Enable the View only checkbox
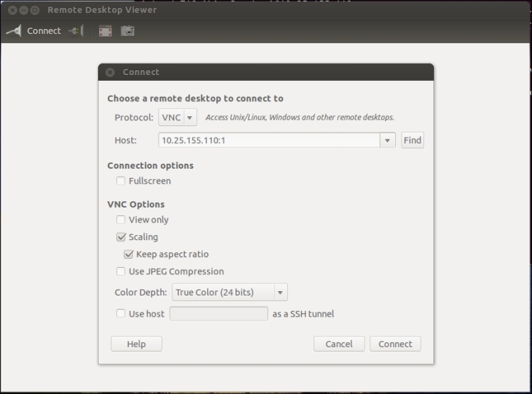Screen dimensions: 532x394 click(x=121, y=220)
